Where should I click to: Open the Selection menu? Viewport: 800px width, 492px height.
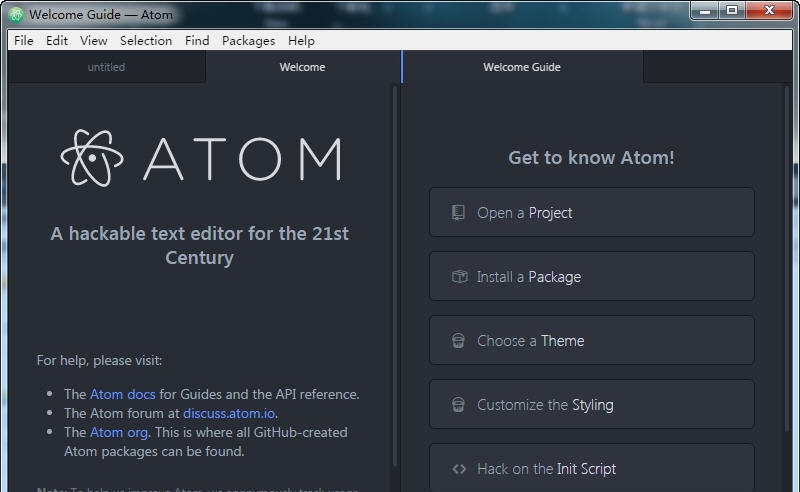[x=146, y=40]
